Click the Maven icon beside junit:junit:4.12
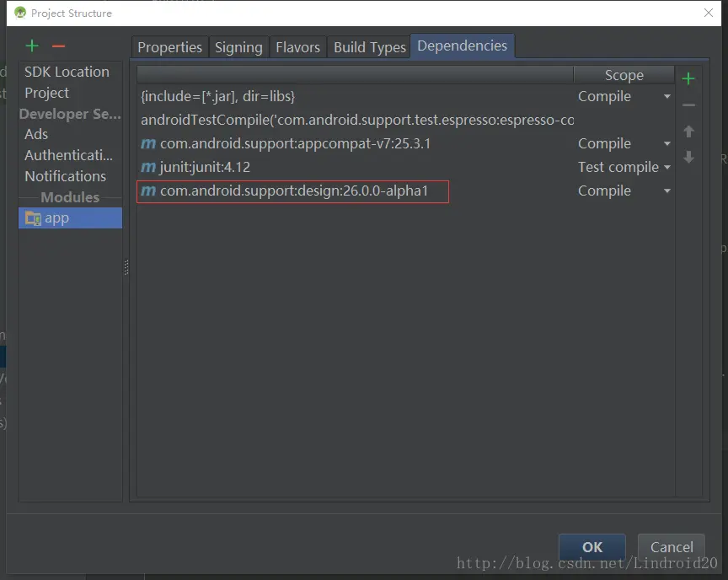Viewport: 728px width, 580px height. pos(148,167)
